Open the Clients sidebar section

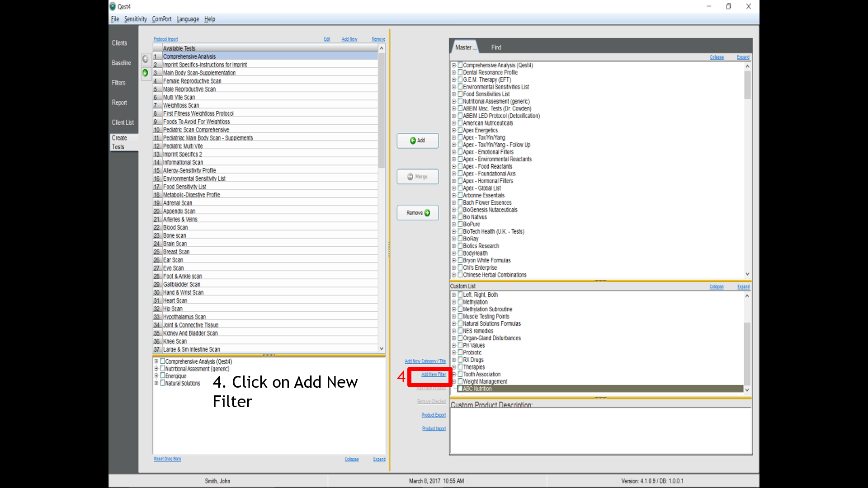pos(119,43)
